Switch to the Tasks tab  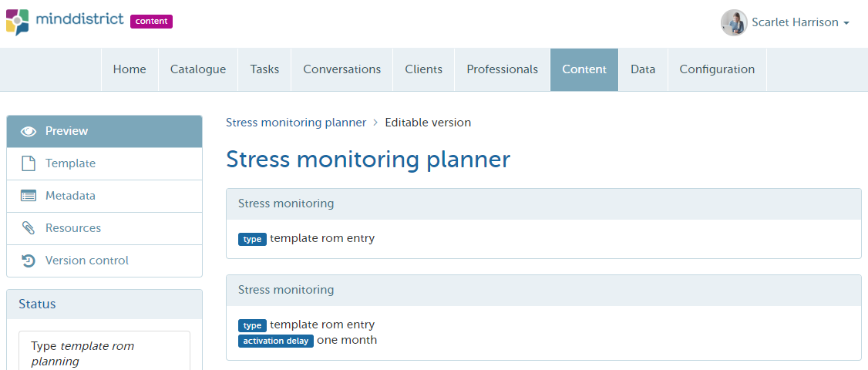click(x=264, y=69)
